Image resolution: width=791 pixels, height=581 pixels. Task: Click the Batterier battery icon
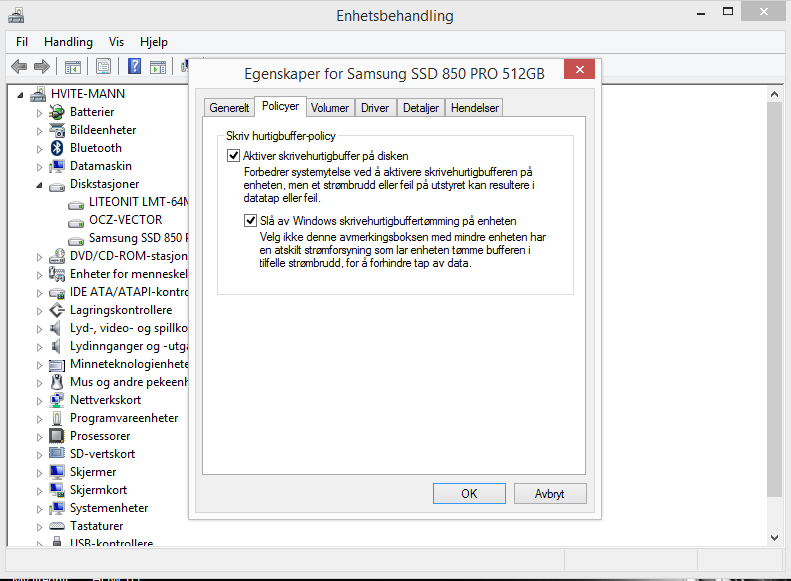57,112
